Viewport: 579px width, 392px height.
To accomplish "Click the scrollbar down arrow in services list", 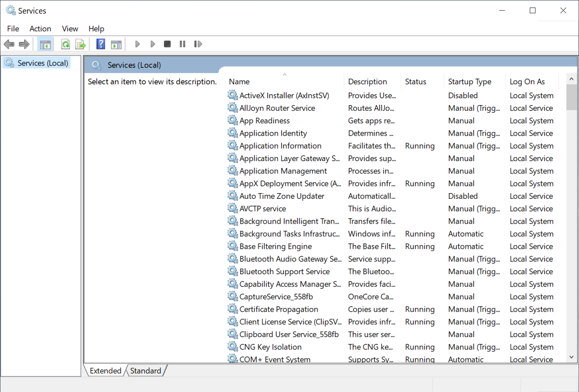I will pyautogui.click(x=571, y=357).
